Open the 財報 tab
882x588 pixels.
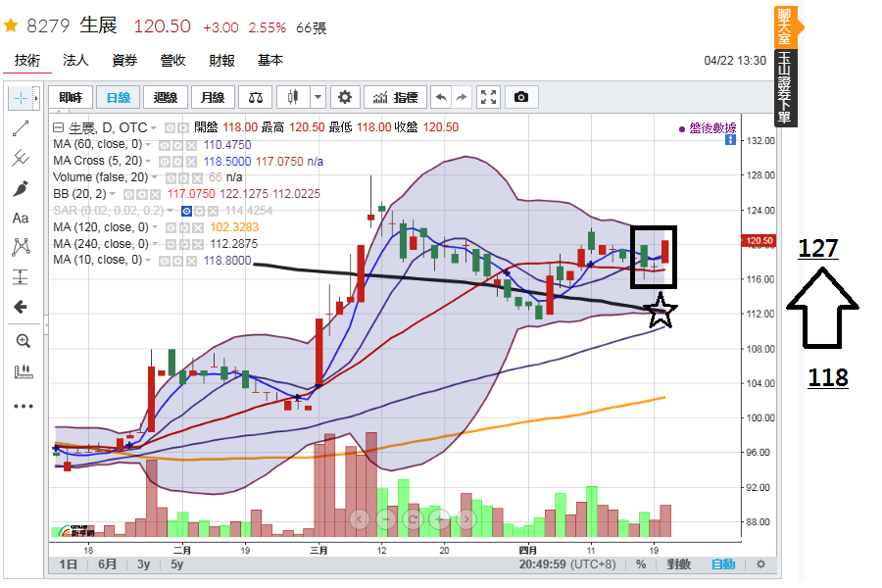pos(221,60)
